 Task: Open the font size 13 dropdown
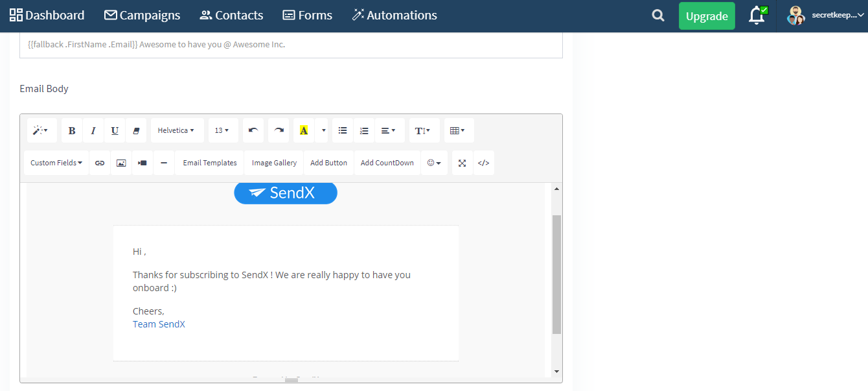coord(223,130)
